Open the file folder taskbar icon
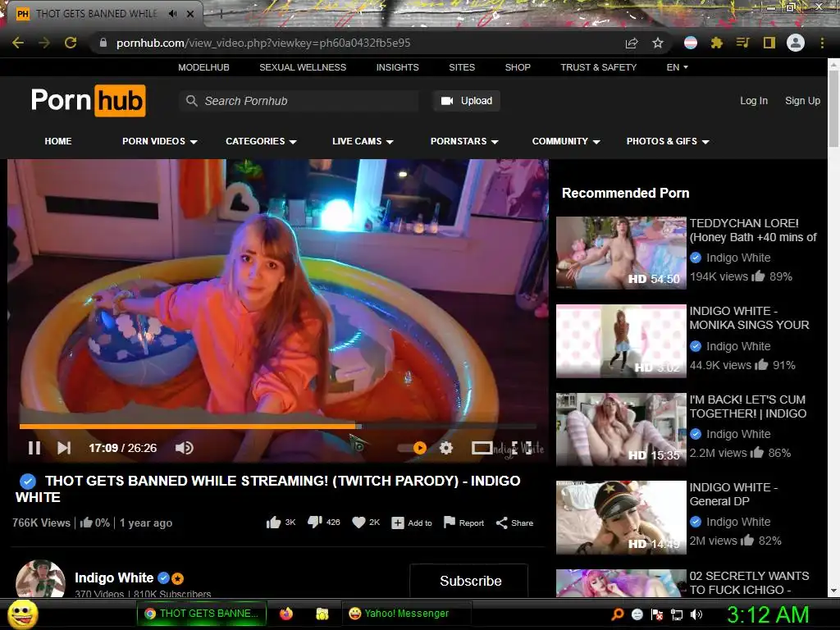Screen dimensions: 840x630 tap(322, 614)
